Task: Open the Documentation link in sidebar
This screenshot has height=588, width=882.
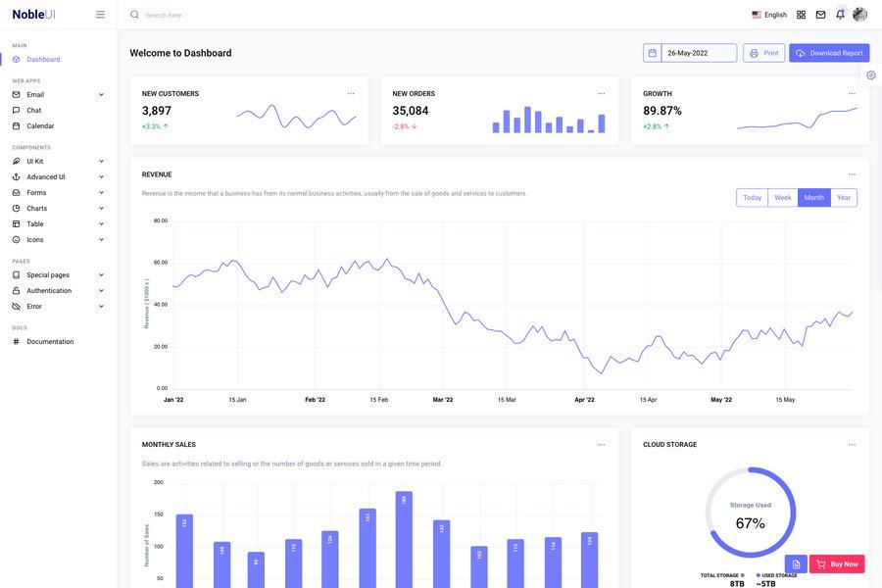Action: [50, 339]
